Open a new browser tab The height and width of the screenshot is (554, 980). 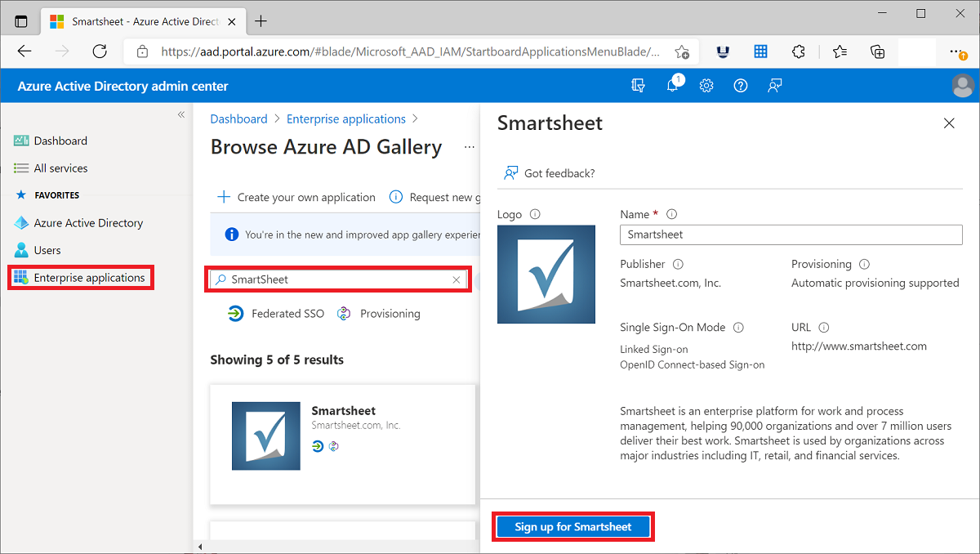tap(261, 21)
